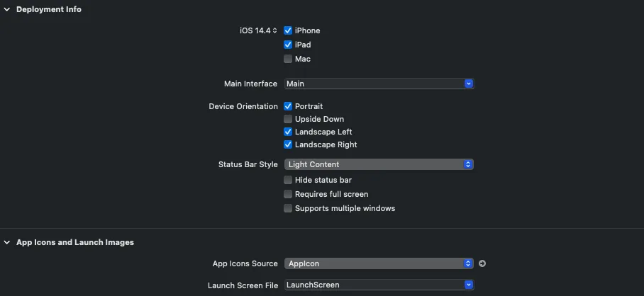Check the Hide status bar option
This screenshot has height=296, width=644.
pos(288,180)
